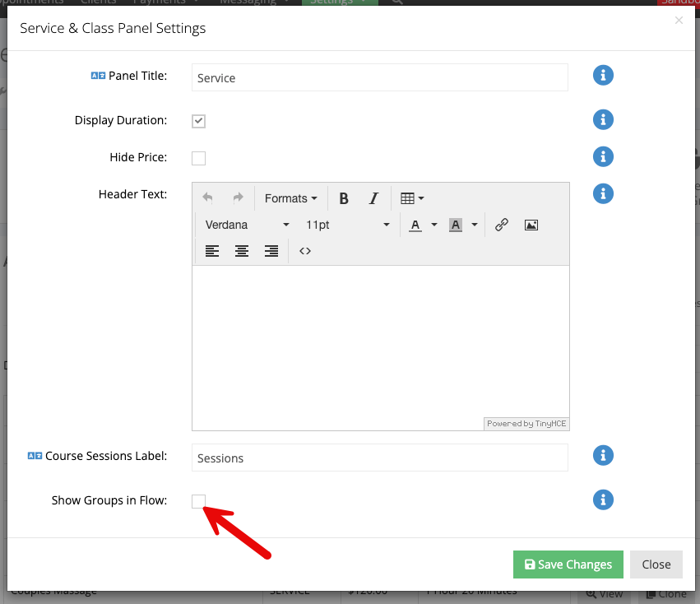Click the Close button

click(656, 565)
